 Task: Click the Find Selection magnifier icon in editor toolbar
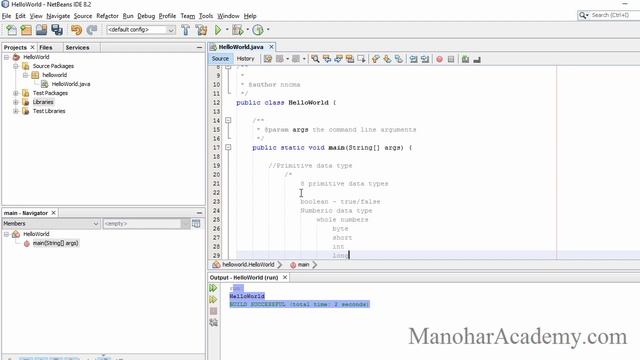pyautogui.click(x=315, y=59)
